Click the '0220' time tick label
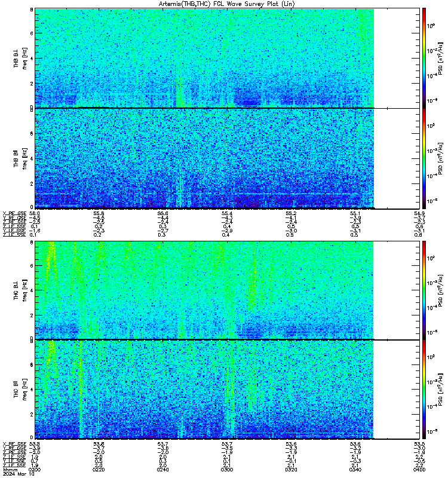Image resolution: width=448 pixels, height=478 pixels. (99, 470)
